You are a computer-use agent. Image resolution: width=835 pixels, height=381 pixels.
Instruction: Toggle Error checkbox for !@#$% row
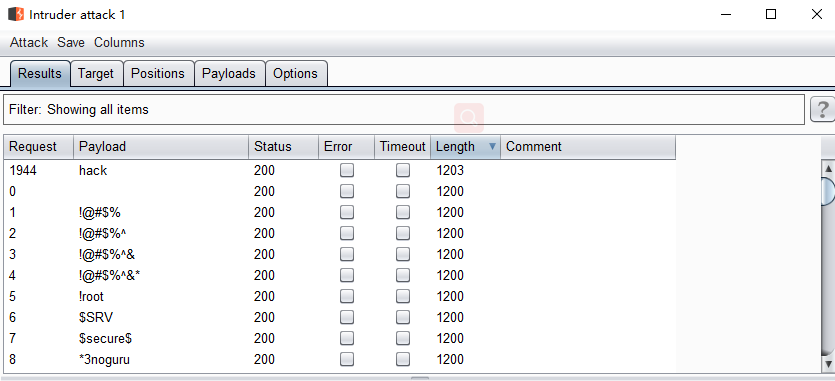[x=347, y=212]
